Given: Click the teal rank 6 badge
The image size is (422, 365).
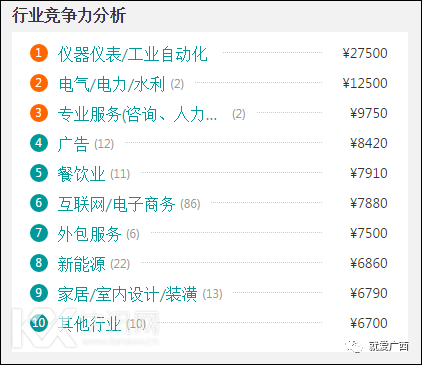Looking at the screenshot, I should click(39, 203).
